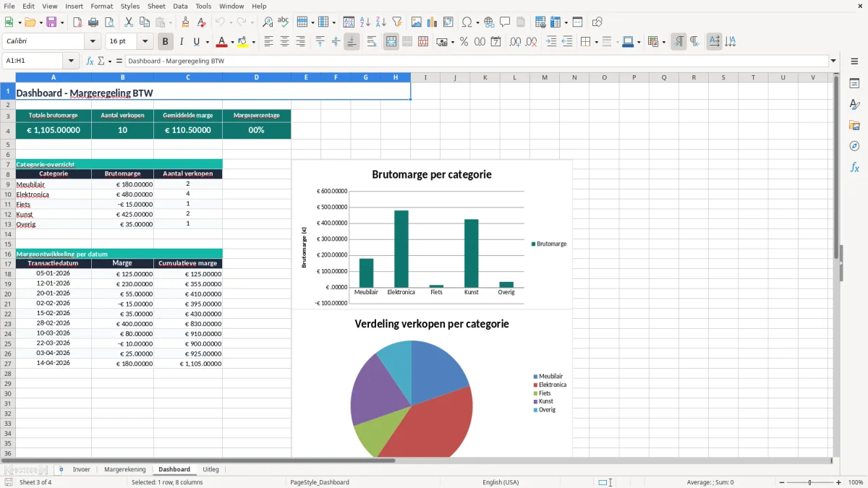
Task: Click the Cut scissors icon
Action: [x=129, y=22]
